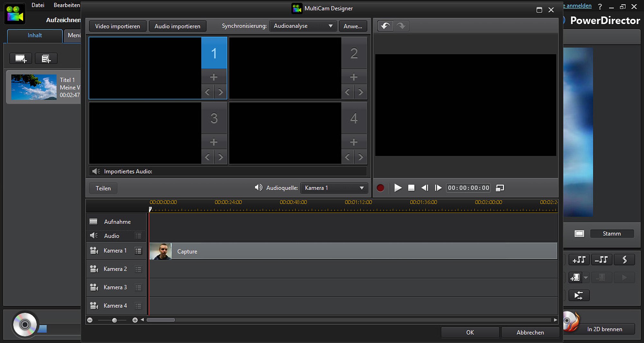This screenshot has width=644, height=343.
Task: Switch to the Inhalt tab
Action: [x=35, y=35]
